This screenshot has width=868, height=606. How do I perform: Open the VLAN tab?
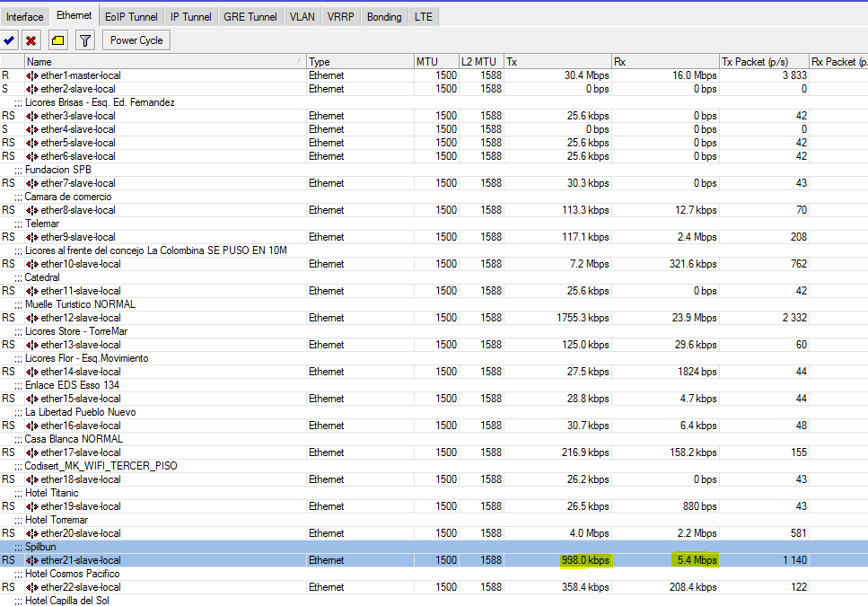pos(302,16)
